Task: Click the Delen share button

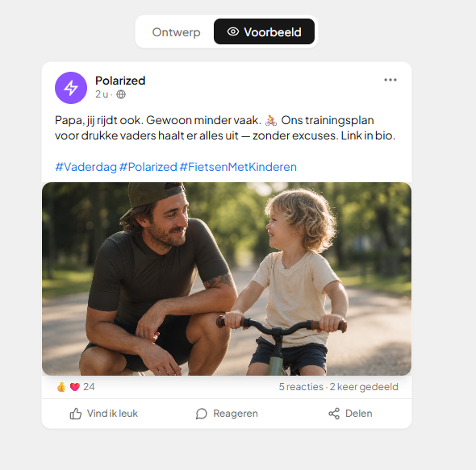Action: 350,414
